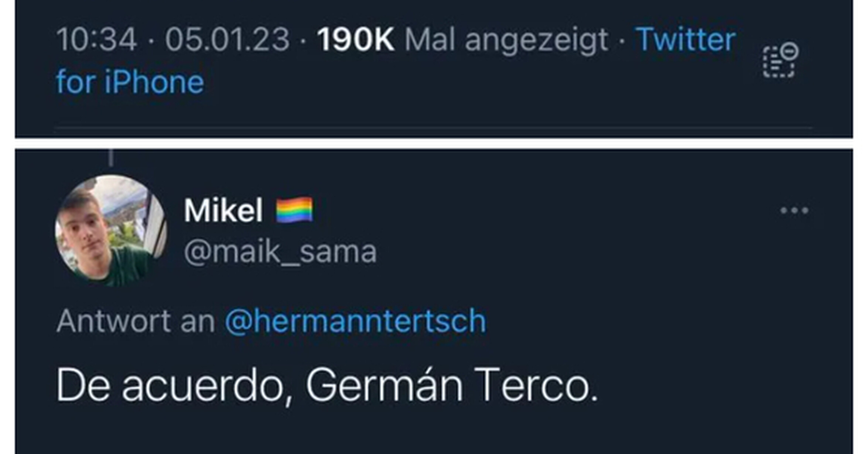The width and height of the screenshot is (868, 454).
Task: Click the "Twitter" source link
Action: [685, 39]
